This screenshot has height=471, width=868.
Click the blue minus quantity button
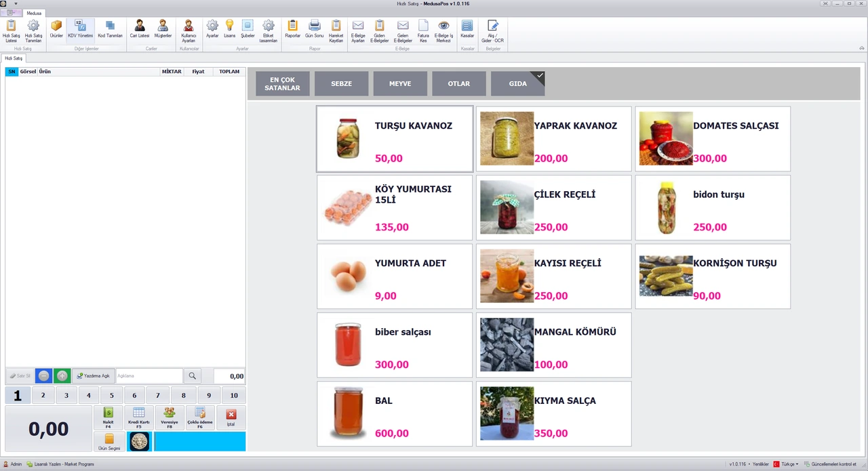coord(43,375)
